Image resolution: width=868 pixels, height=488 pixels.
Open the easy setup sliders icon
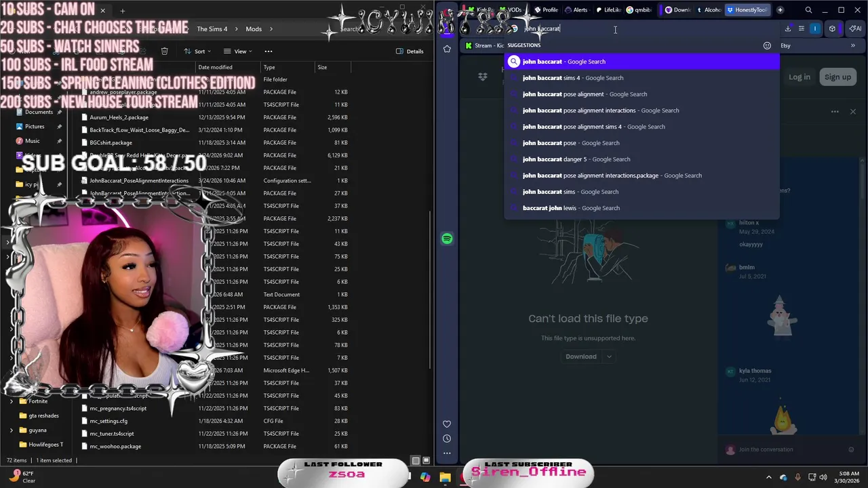pyautogui.click(x=801, y=29)
